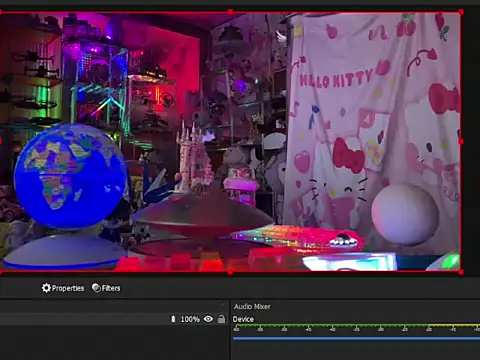
Task: Open the Filters dialog for the source
Action: (106, 288)
